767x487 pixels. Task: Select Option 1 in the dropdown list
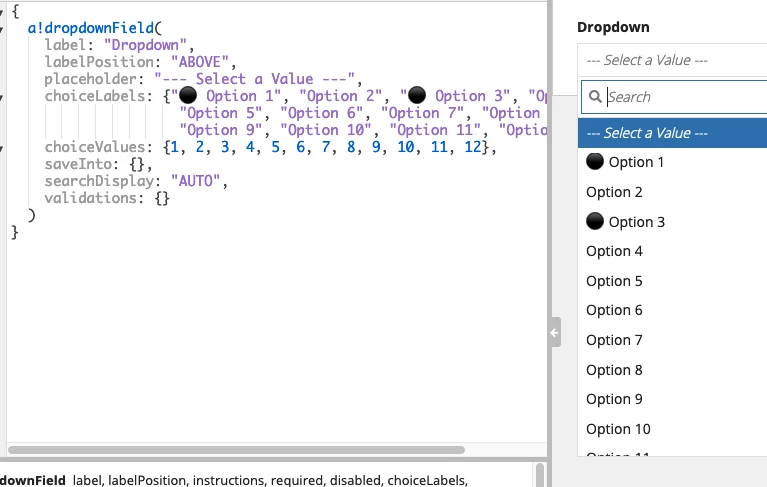(672, 162)
